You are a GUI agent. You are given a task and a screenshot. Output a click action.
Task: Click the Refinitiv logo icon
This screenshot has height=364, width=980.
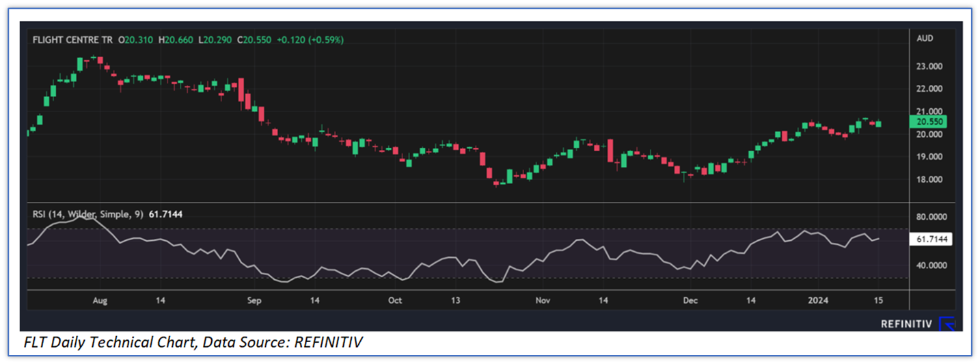pos(945,324)
